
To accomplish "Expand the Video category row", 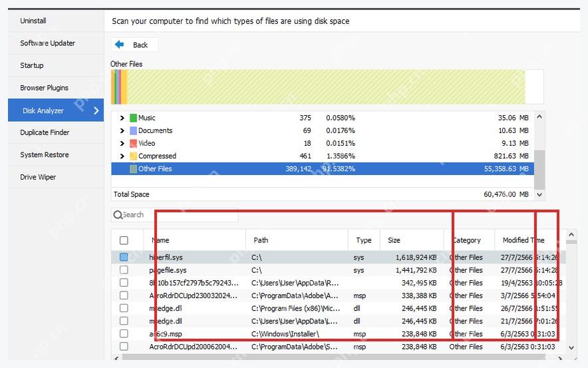I will (122, 143).
